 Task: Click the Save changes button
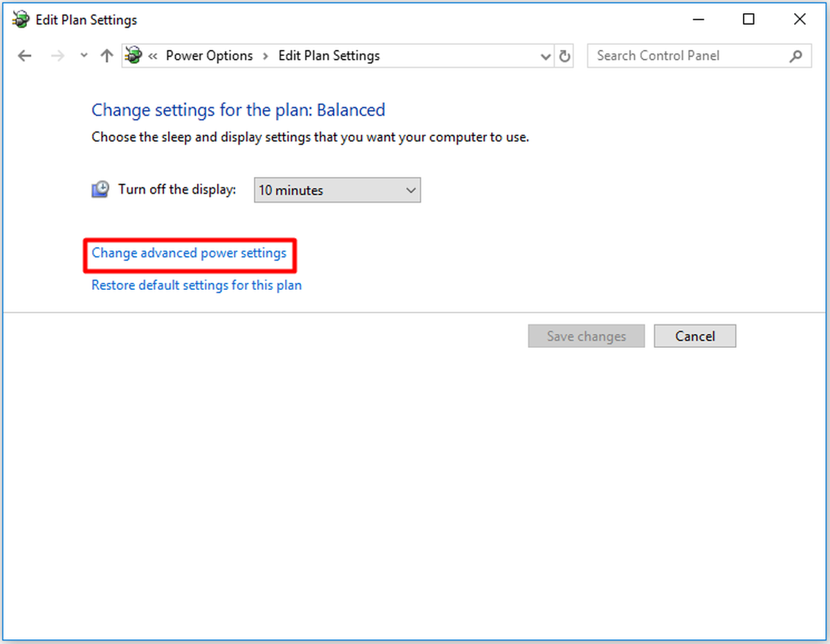[587, 336]
